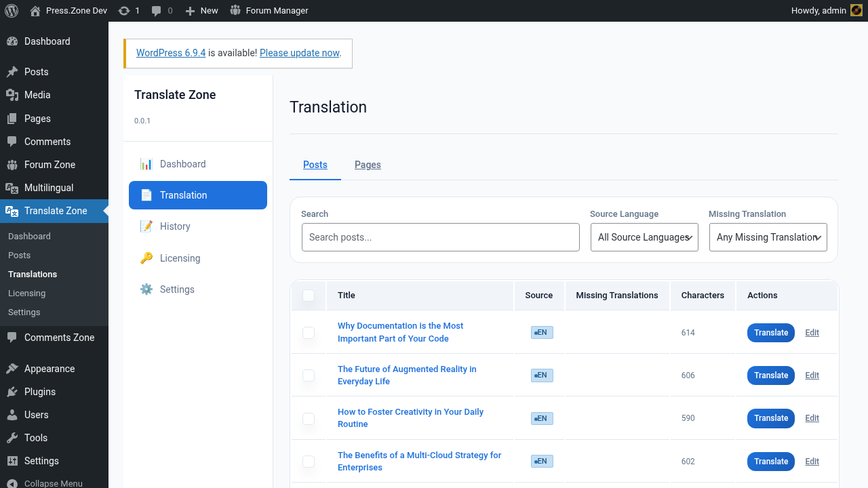Click the Tools wrench icon
The image size is (868, 488).
[x=12, y=438]
